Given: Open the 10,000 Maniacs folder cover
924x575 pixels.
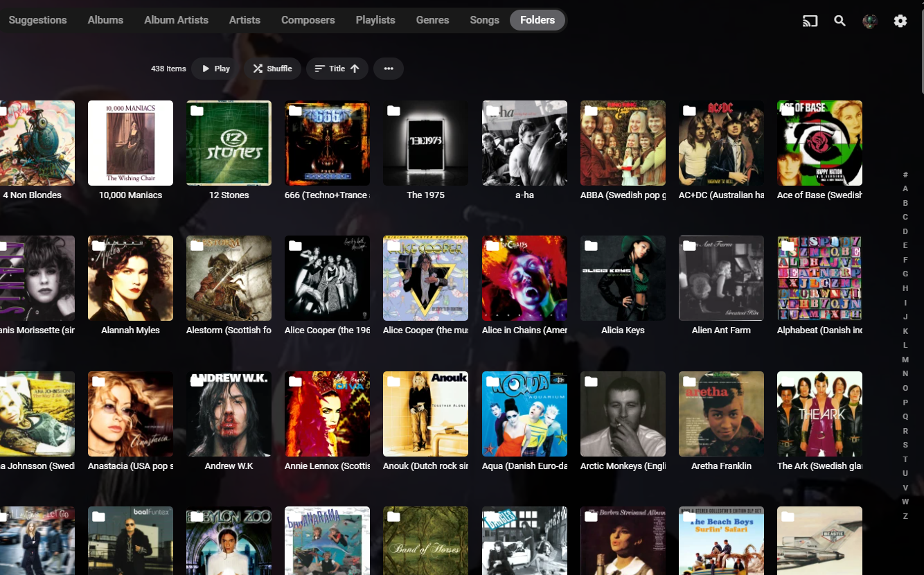Looking at the screenshot, I should pos(130,143).
